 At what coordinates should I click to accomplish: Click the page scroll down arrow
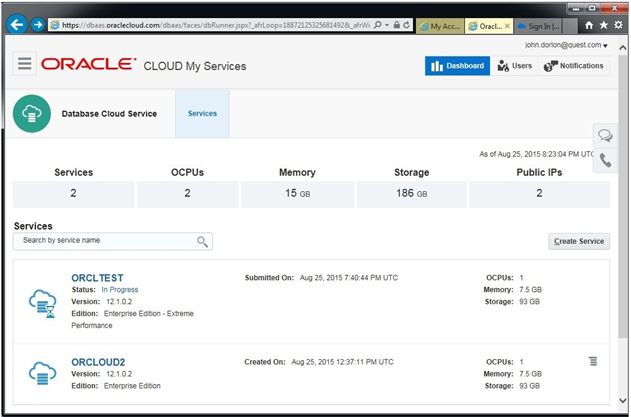coord(623,400)
